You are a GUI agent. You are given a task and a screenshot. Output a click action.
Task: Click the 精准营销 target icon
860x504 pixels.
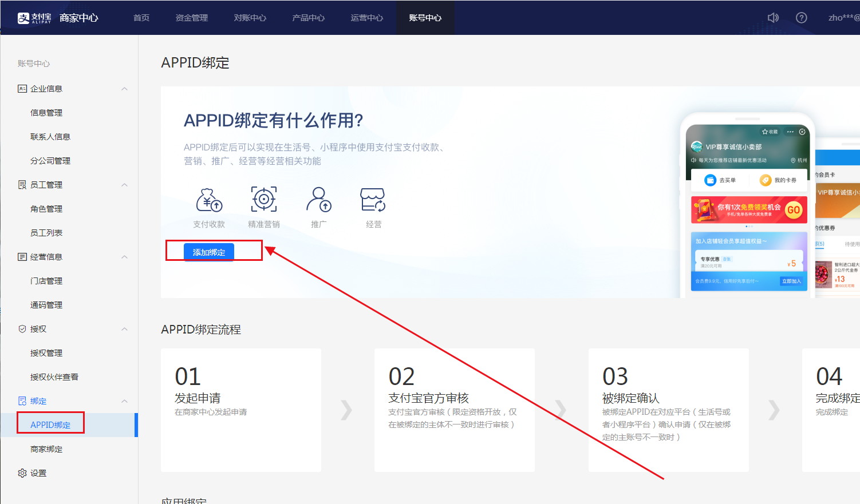pos(264,199)
